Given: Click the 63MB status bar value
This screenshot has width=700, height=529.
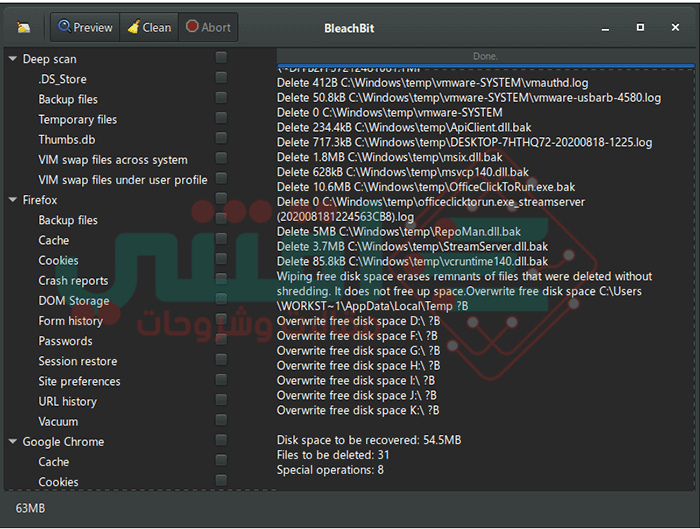Looking at the screenshot, I should (30, 508).
